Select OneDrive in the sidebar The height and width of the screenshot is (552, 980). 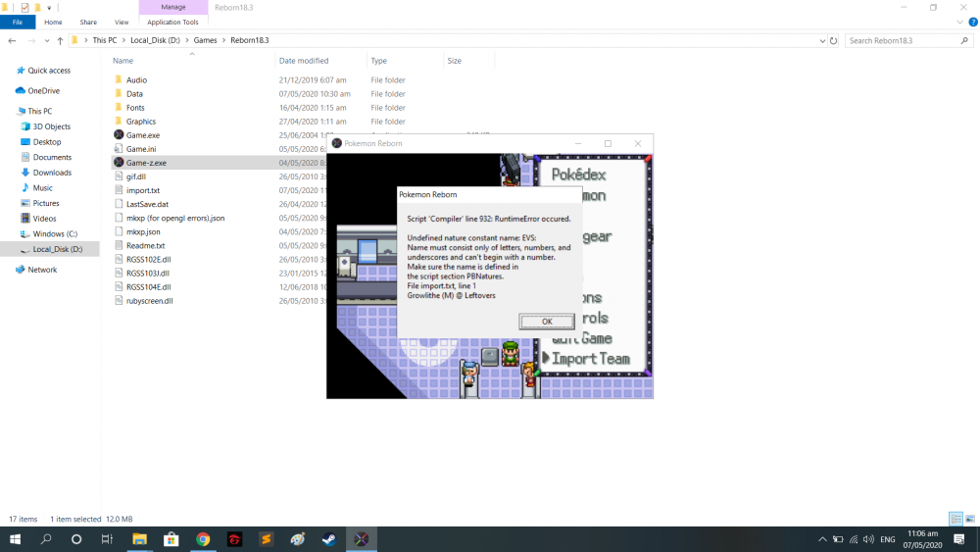43,90
